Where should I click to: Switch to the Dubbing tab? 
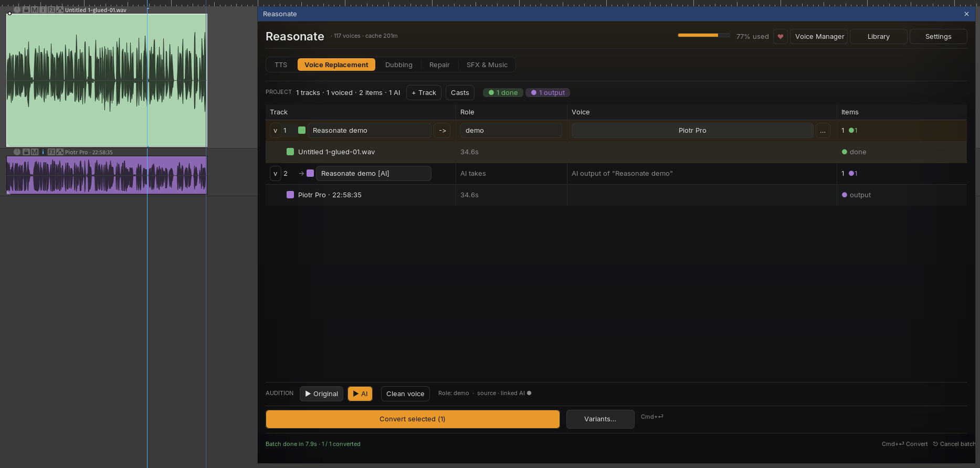399,65
